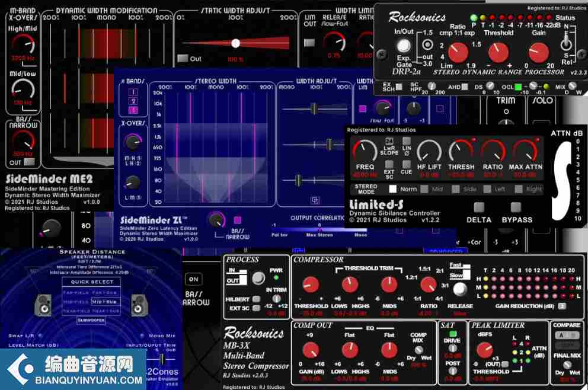Click the DRP-2a Exp/Gate range selector switch
Viewport: 588px width, 390px height.
pyautogui.click(x=427, y=45)
